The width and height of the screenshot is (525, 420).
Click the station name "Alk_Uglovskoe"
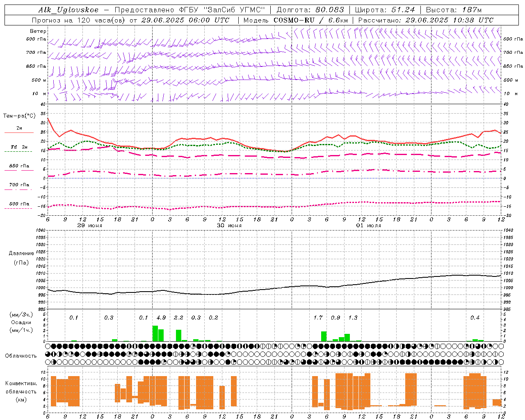click(68, 10)
